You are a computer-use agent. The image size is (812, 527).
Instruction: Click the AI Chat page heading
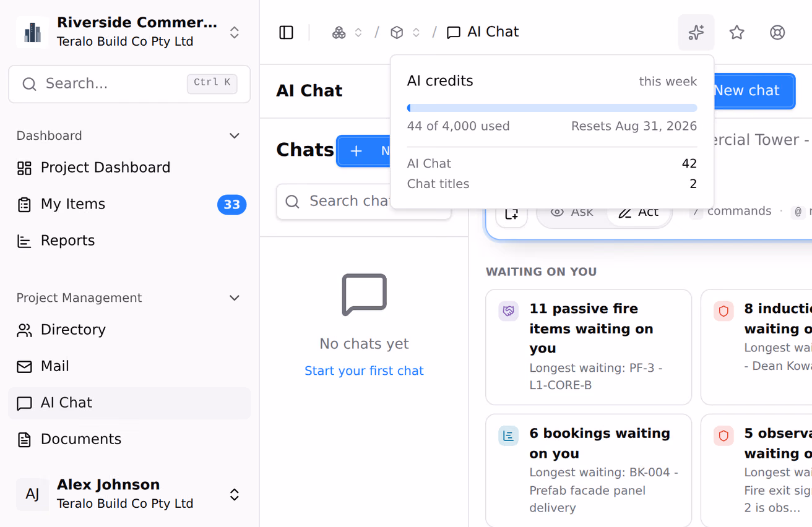pos(309,90)
